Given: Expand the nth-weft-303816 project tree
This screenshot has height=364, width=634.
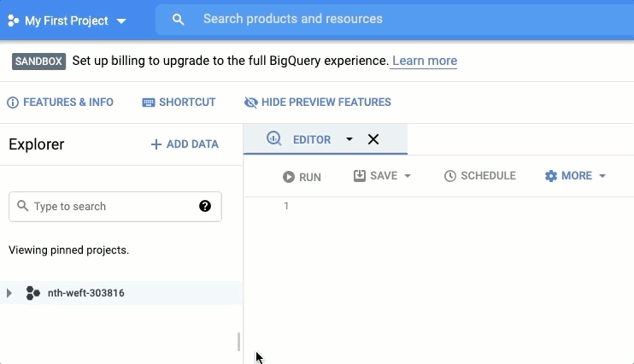Looking at the screenshot, I should pos(9,293).
